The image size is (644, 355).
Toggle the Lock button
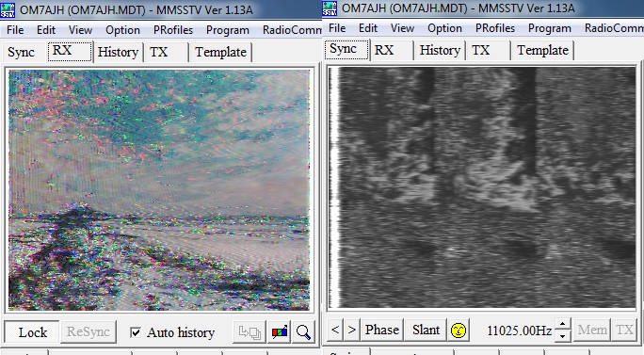click(32, 332)
